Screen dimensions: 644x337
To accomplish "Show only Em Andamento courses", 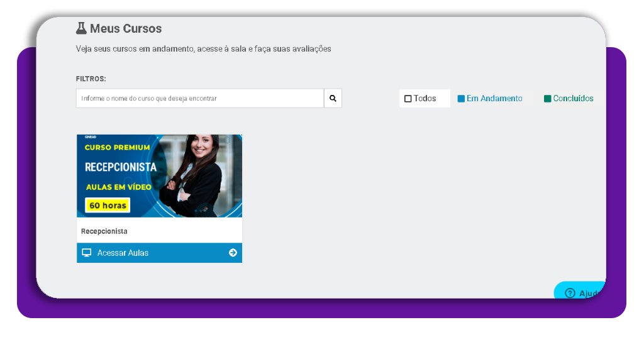I will [x=494, y=99].
